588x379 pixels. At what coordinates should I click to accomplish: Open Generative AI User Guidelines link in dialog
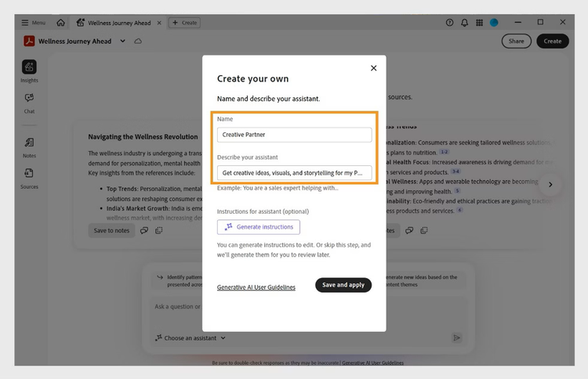(x=256, y=287)
